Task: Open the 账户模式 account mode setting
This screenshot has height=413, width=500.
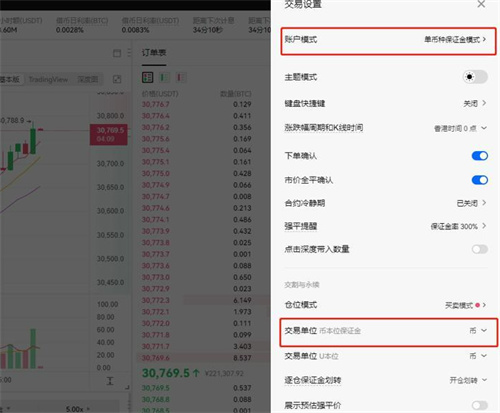Action: coord(388,41)
